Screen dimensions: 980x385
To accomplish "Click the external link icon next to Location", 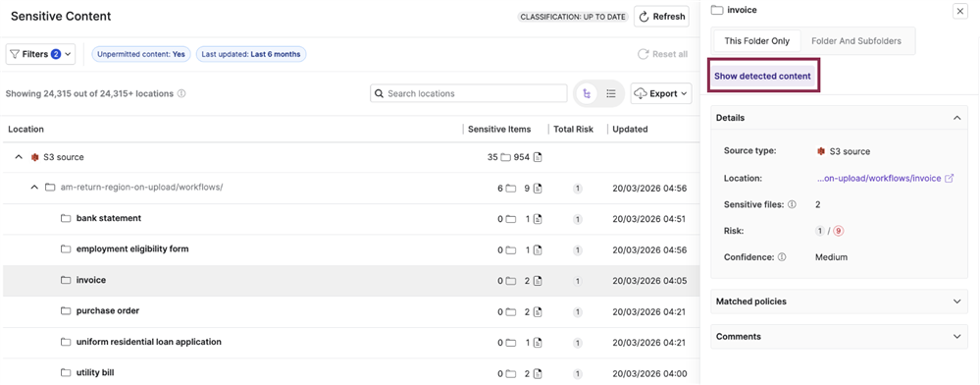I will click(x=950, y=179).
